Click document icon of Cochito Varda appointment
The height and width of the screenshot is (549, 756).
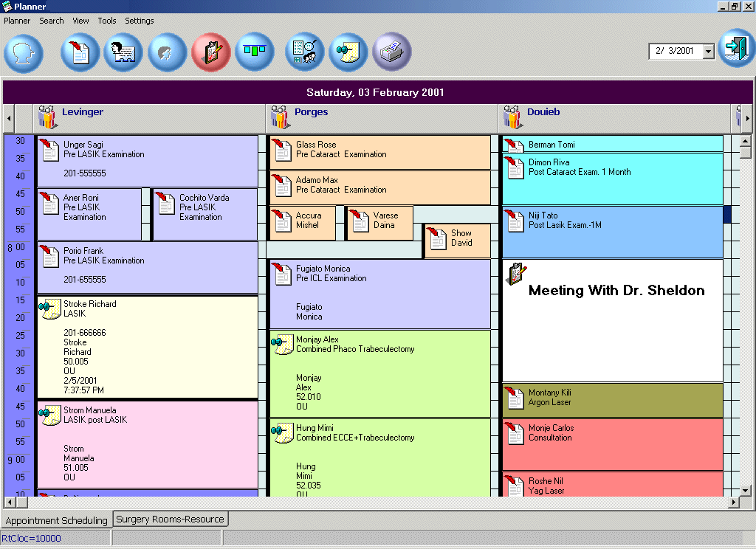pos(165,203)
